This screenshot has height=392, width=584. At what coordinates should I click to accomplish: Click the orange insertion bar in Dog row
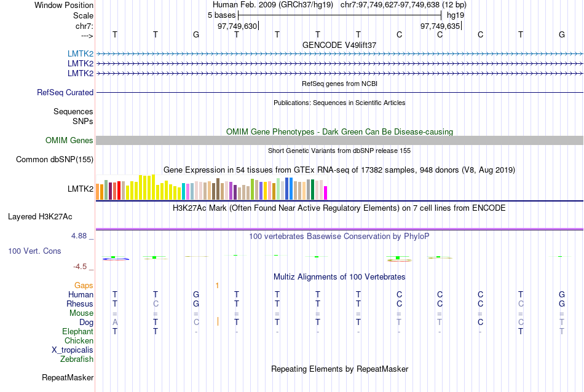click(218, 321)
